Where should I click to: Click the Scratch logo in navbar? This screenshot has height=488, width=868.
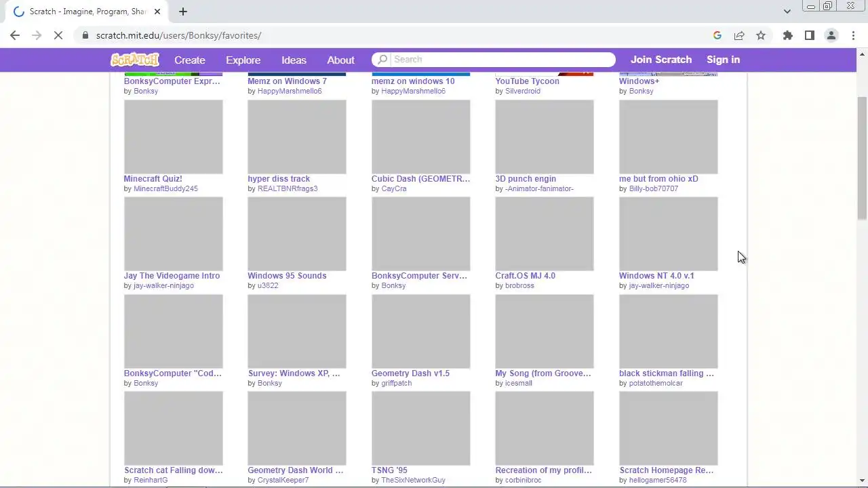135,60
